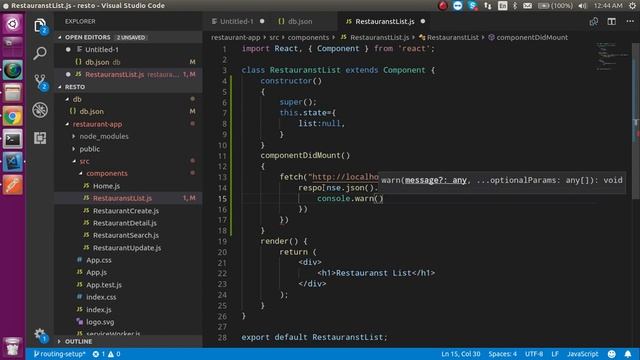Collapse the RESTO workspace section
640x360 pixels.
point(129,87)
